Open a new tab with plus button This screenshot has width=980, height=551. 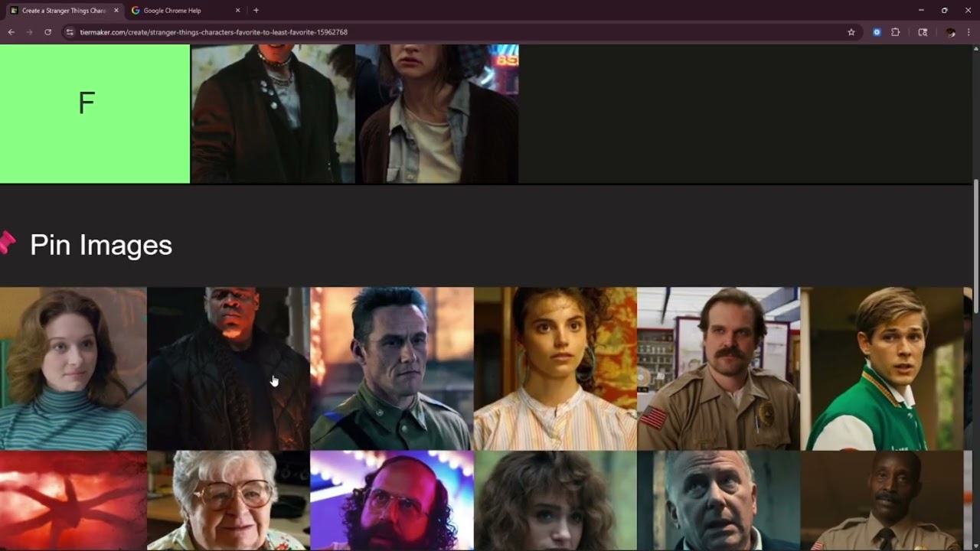(256, 11)
